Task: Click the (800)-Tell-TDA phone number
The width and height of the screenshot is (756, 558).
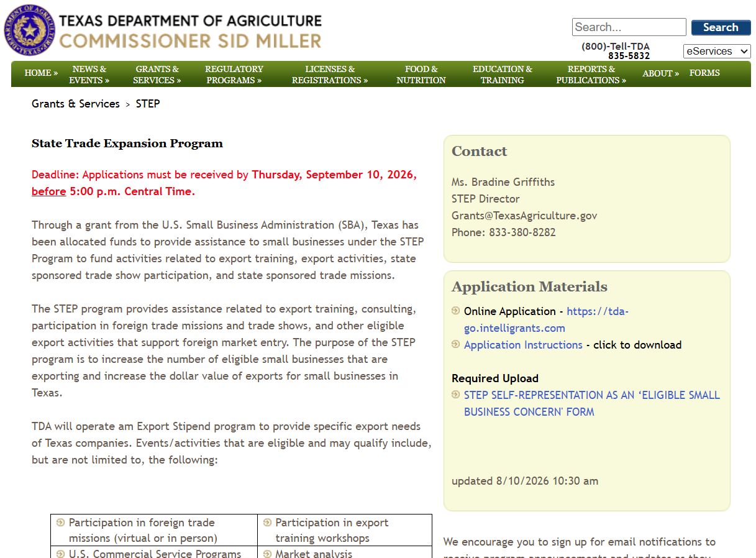Action: 616,51
